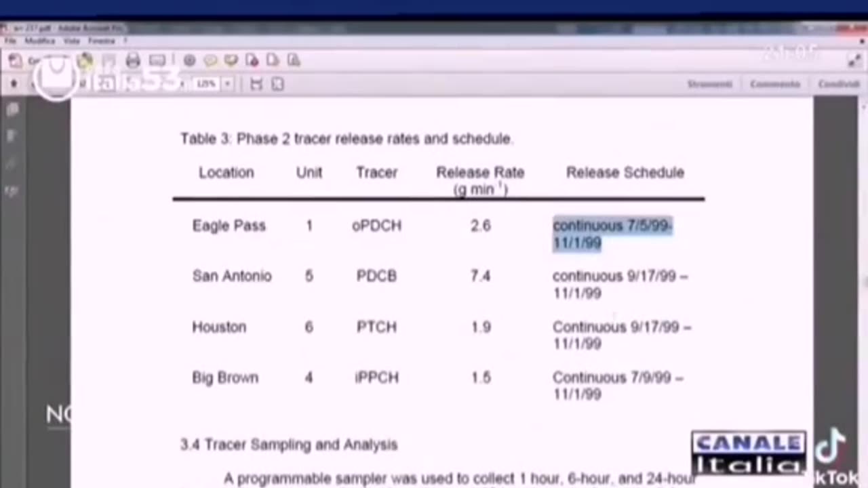This screenshot has height=488, width=868.
Task: Click the envelope email icon in the toolbar
Action: coord(157,60)
